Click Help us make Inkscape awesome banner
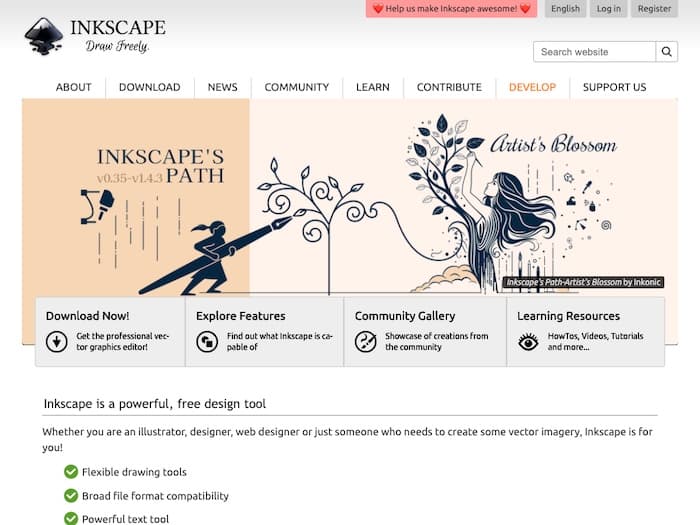The image size is (700, 525). [x=451, y=8]
